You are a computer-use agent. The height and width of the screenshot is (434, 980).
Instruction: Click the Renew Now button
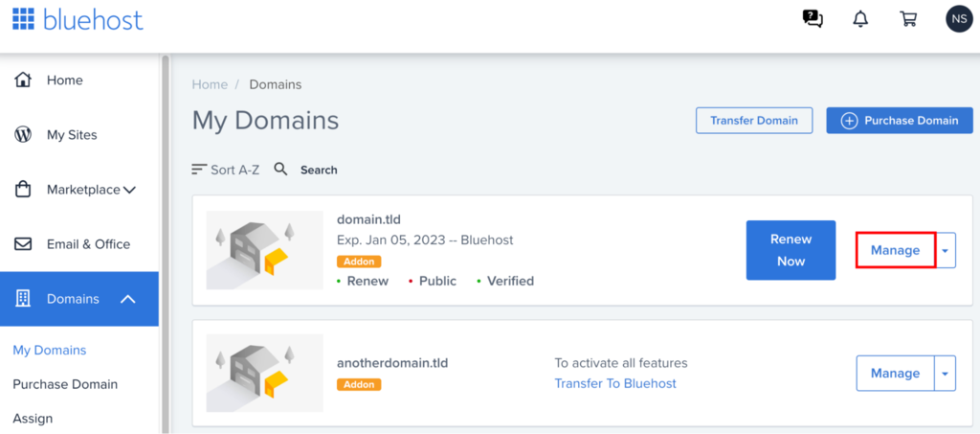tap(791, 250)
